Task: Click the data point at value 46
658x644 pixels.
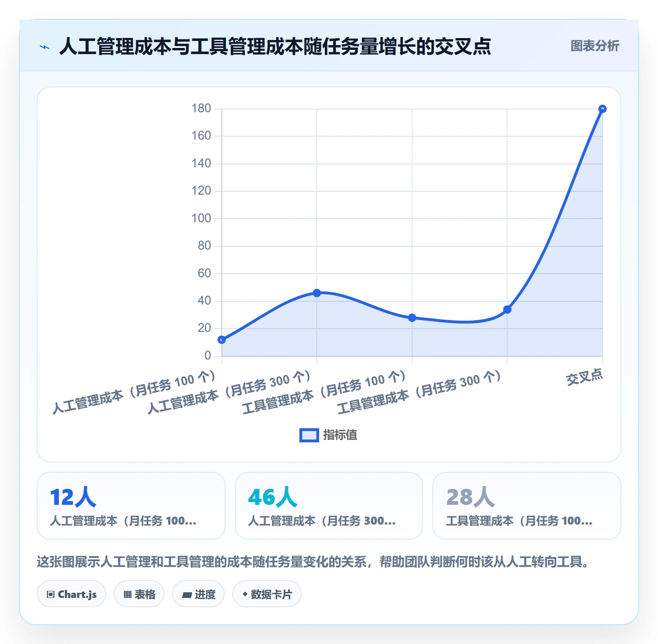Action: 317,293
